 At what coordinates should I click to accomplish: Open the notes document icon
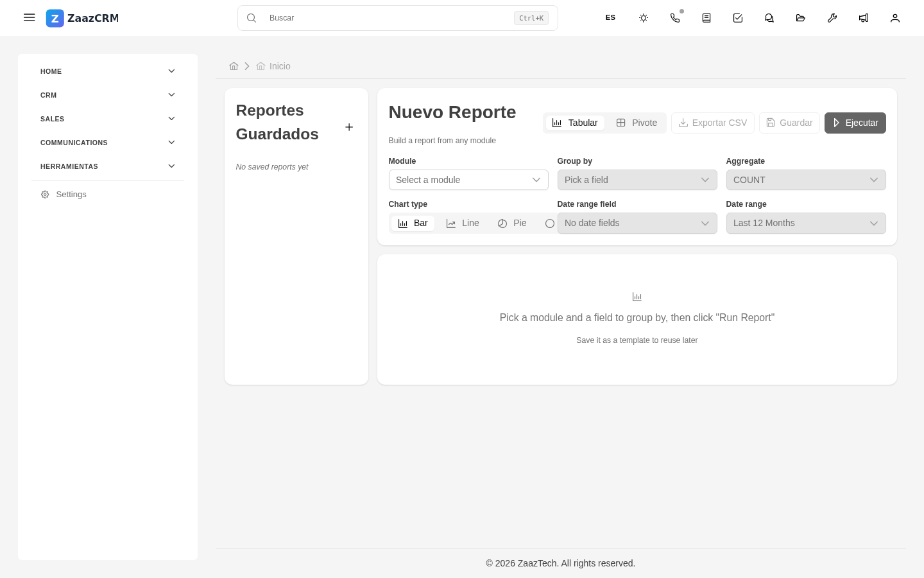706,18
